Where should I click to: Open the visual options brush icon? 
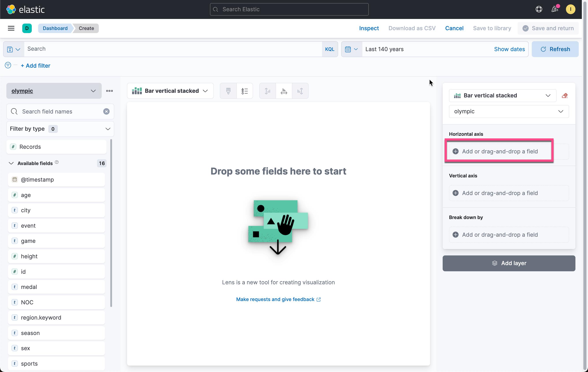point(228,91)
